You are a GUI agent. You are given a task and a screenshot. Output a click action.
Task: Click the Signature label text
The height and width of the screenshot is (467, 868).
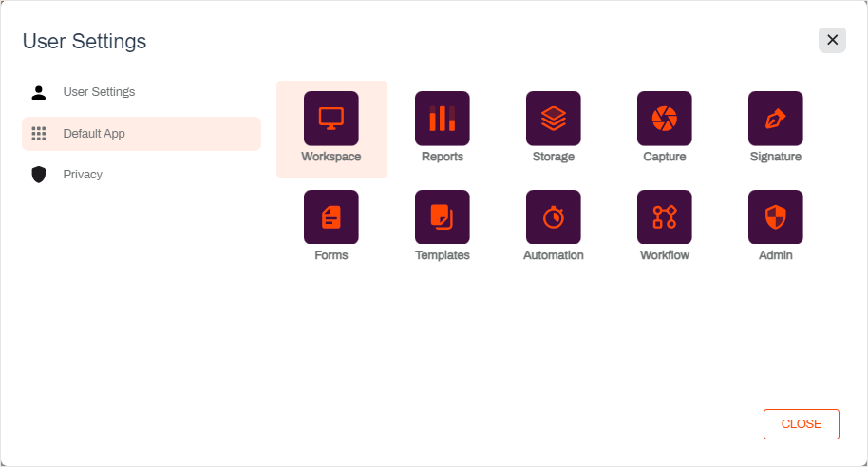776,157
